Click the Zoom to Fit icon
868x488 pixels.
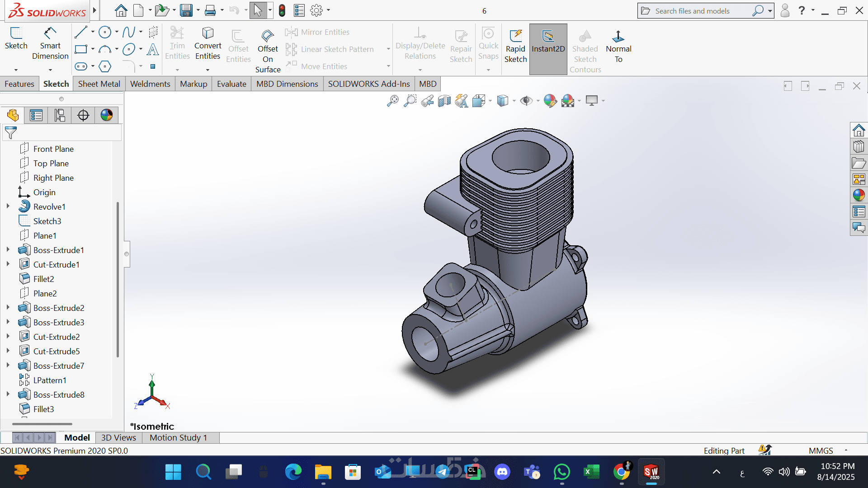click(393, 101)
